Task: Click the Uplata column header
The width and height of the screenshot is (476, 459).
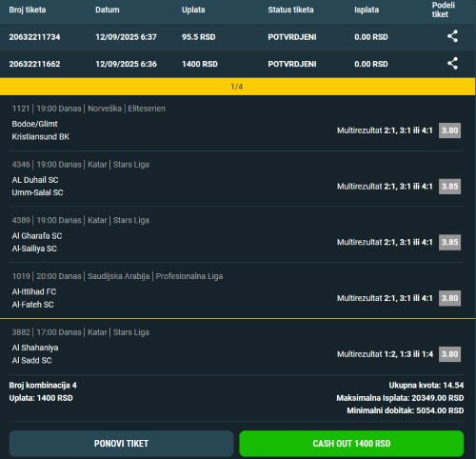Action: (193, 10)
